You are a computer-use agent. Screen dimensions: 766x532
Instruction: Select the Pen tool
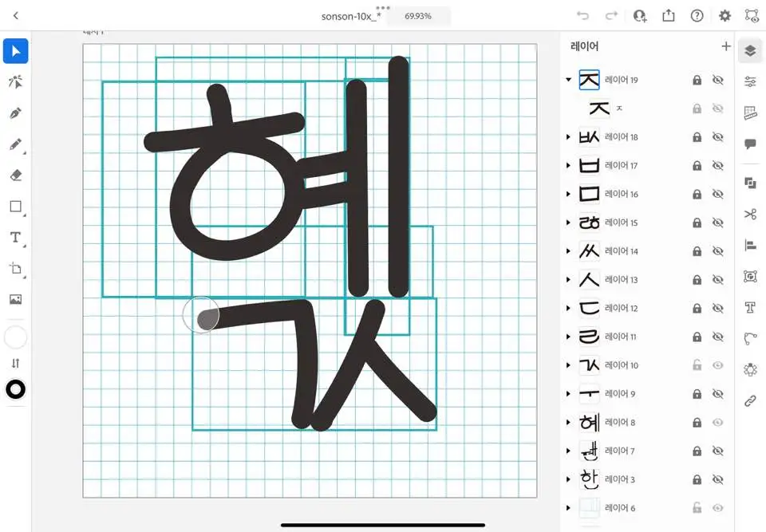pyautogui.click(x=16, y=113)
